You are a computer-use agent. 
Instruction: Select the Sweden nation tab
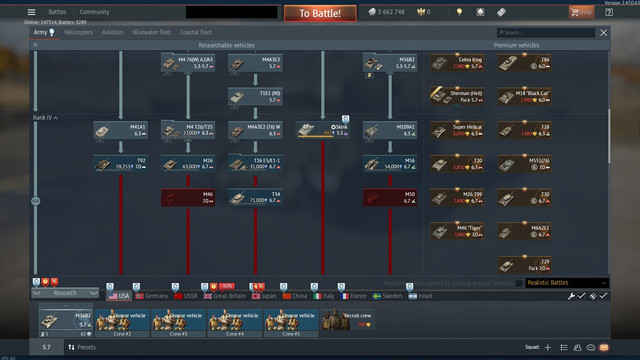[387, 296]
